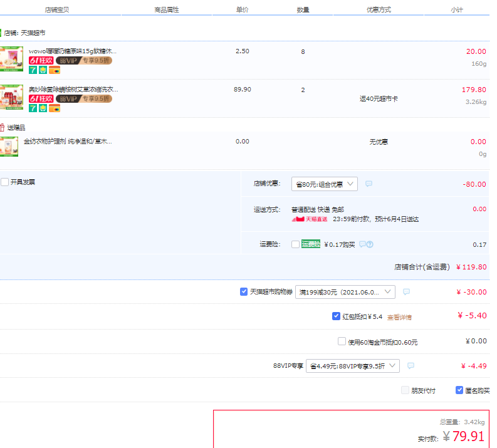Image resolution: width=497 pixels, height=448 pixels.
Task: Click the 数量 column header
Action: 303,10
